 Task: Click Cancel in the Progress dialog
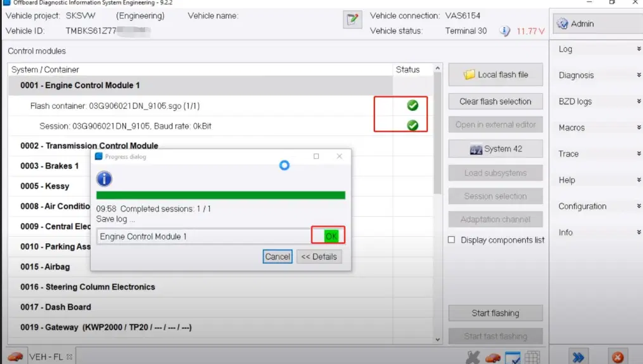[x=277, y=257]
